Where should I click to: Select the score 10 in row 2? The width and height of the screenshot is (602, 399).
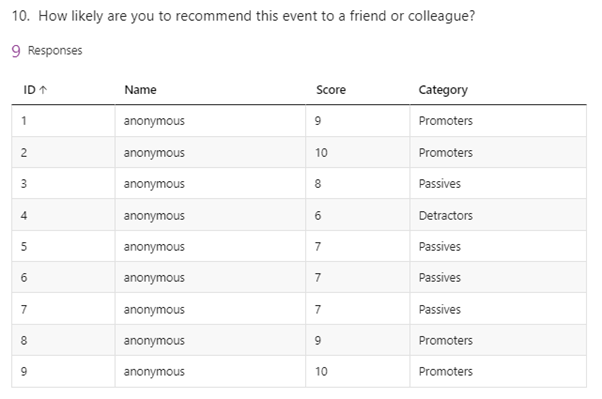pos(321,153)
